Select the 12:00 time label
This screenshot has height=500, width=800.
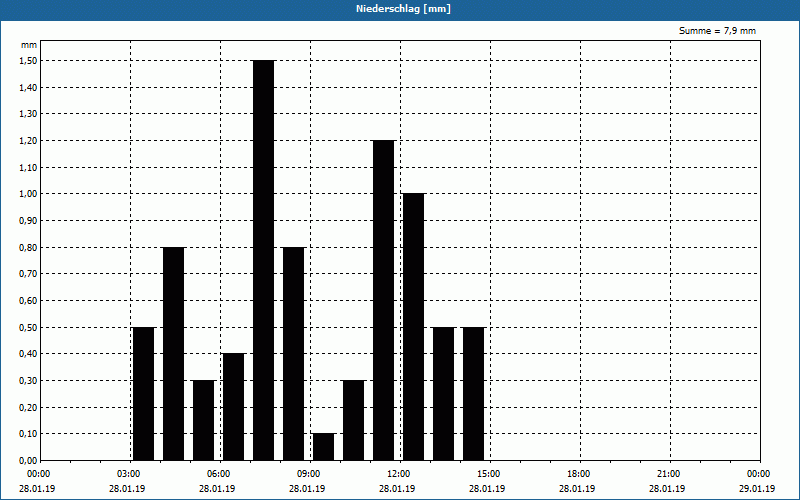point(399,474)
